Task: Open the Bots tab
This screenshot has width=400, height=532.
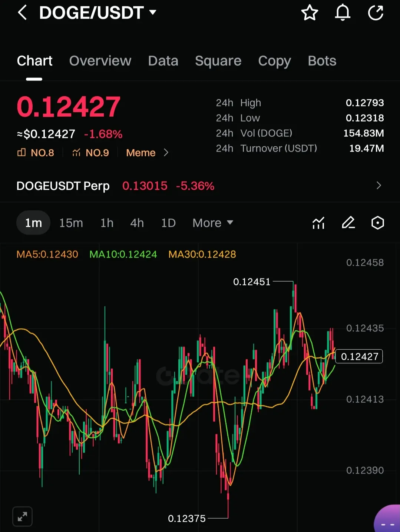Action: click(322, 61)
